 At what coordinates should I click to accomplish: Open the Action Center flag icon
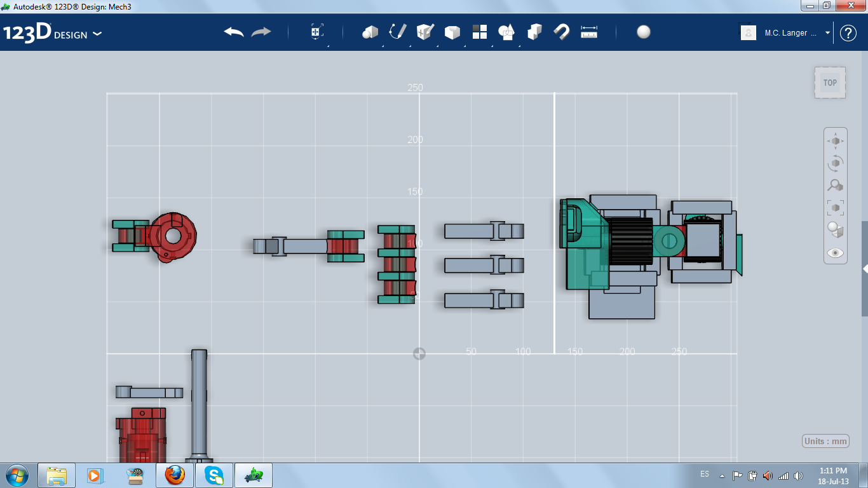point(738,475)
